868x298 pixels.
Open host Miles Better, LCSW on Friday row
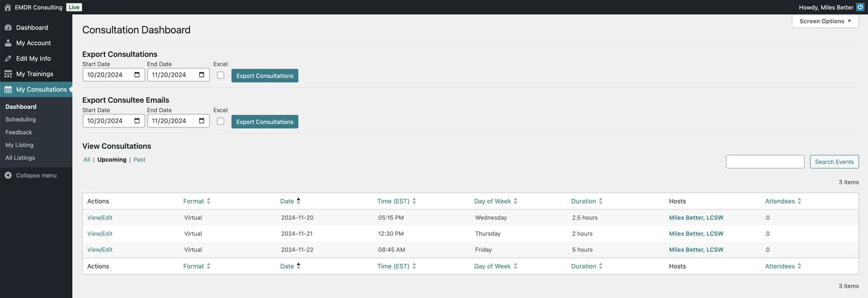click(696, 250)
